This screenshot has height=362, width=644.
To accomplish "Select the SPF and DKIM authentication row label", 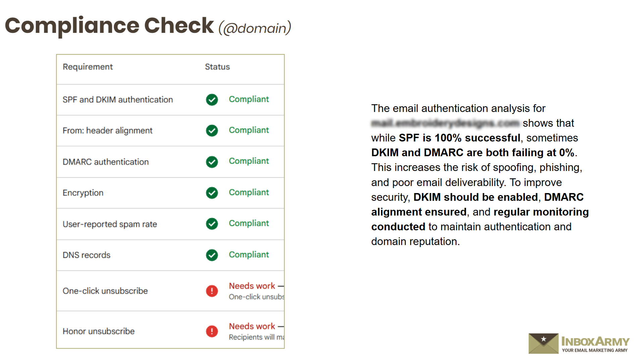I will coord(118,100).
